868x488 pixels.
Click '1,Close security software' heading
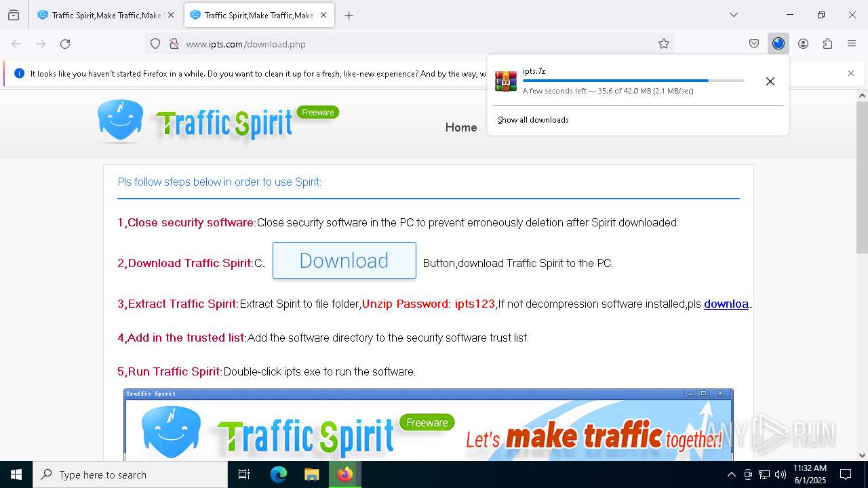pos(186,222)
